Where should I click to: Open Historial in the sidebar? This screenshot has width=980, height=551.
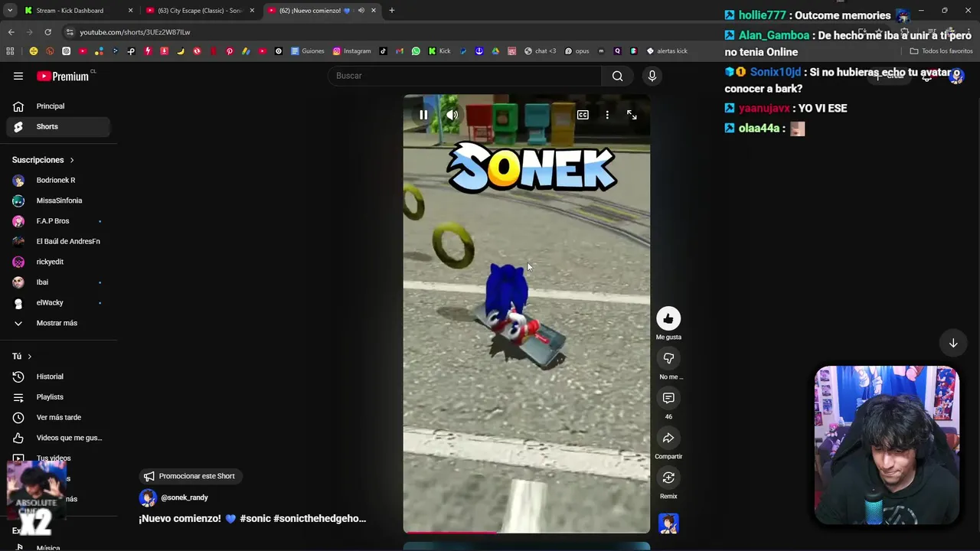(58, 377)
